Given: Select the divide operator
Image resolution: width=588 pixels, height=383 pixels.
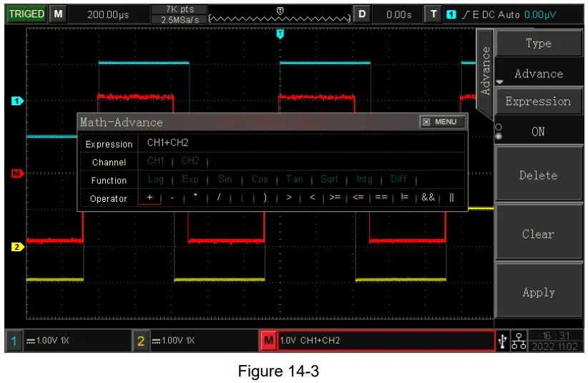Looking at the screenshot, I should pos(219,198).
